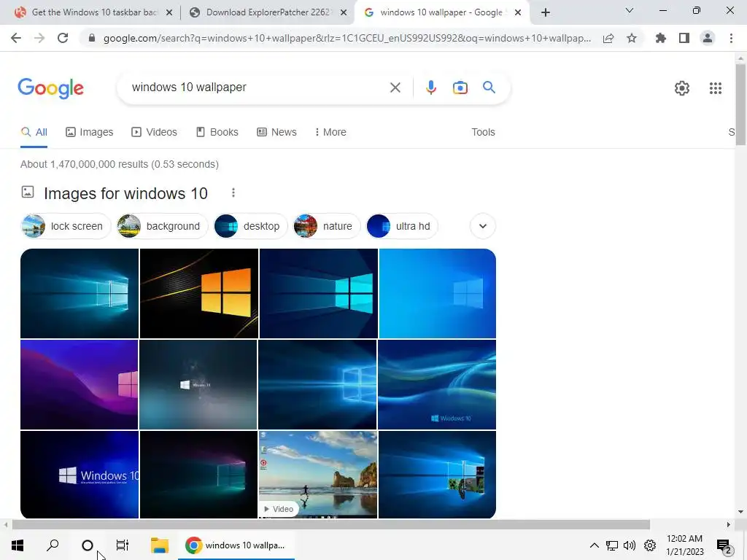This screenshot has width=747, height=560.
Task: View site lock information in address bar
Action: (x=92, y=38)
